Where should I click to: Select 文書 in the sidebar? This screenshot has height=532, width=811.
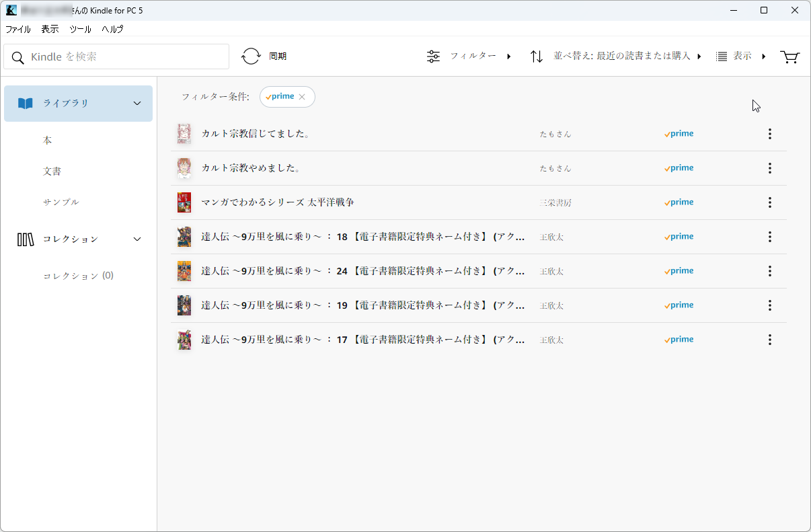click(x=52, y=171)
